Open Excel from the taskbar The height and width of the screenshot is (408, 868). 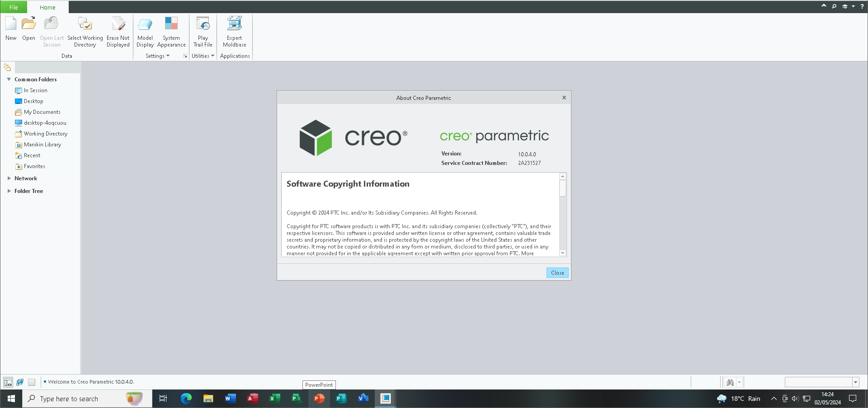[274, 399]
